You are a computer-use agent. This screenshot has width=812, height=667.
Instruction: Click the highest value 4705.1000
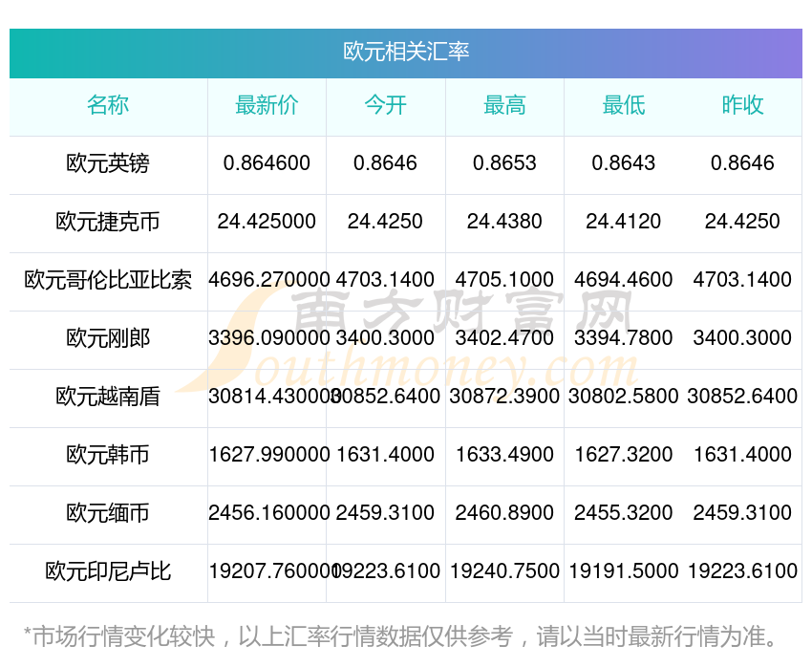click(x=504, y=280)
